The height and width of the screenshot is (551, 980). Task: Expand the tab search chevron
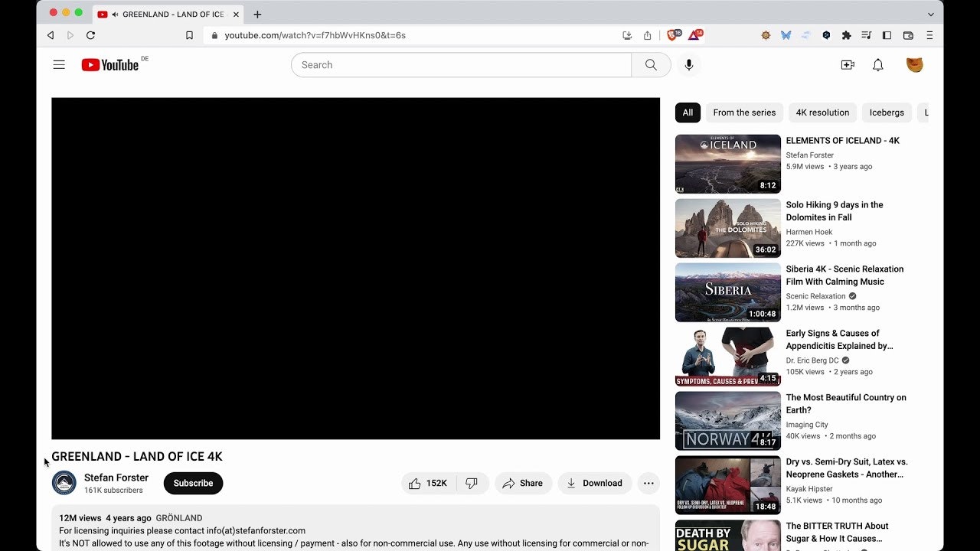point(931,15)
